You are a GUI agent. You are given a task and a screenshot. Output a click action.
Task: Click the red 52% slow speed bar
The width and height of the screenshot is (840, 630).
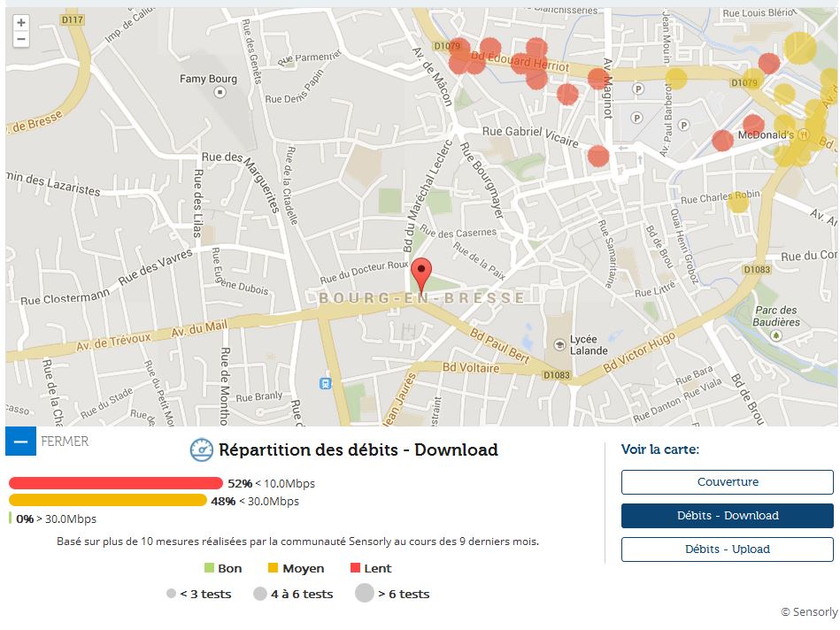tap(116, 483)
